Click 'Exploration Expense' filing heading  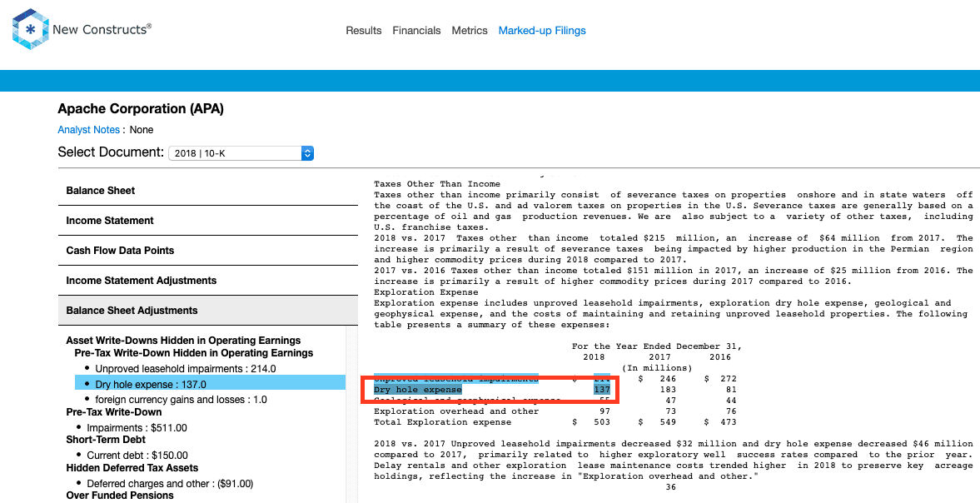pos(426,291)
